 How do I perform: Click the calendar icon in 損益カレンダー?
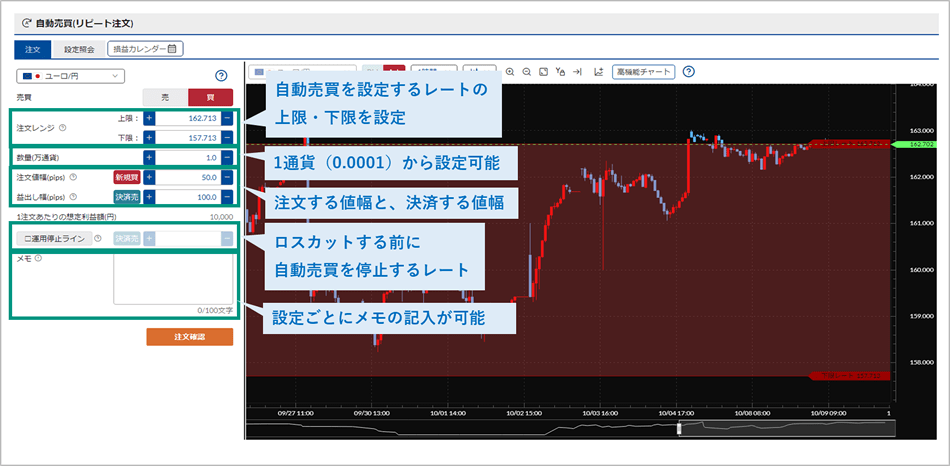(x=172, y=48)
